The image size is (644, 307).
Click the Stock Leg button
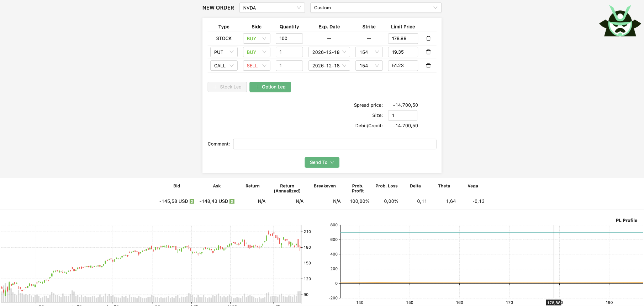227,87
